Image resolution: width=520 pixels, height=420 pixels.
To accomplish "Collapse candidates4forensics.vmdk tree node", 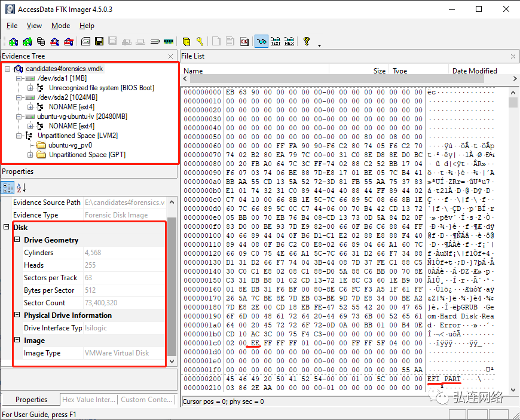I will (7, 69).
